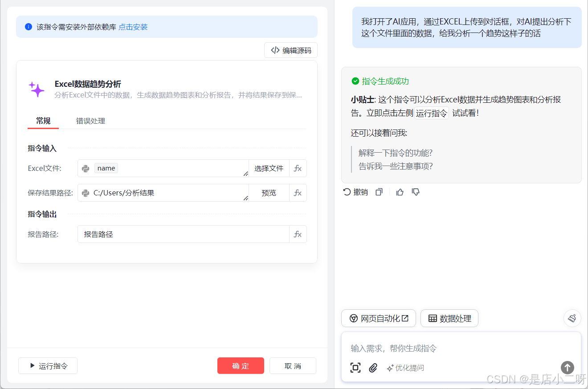The height and width of the screenshot is (389, 588).
Task: Run the instruction via 运行指令 button
Action: [48, 365]
